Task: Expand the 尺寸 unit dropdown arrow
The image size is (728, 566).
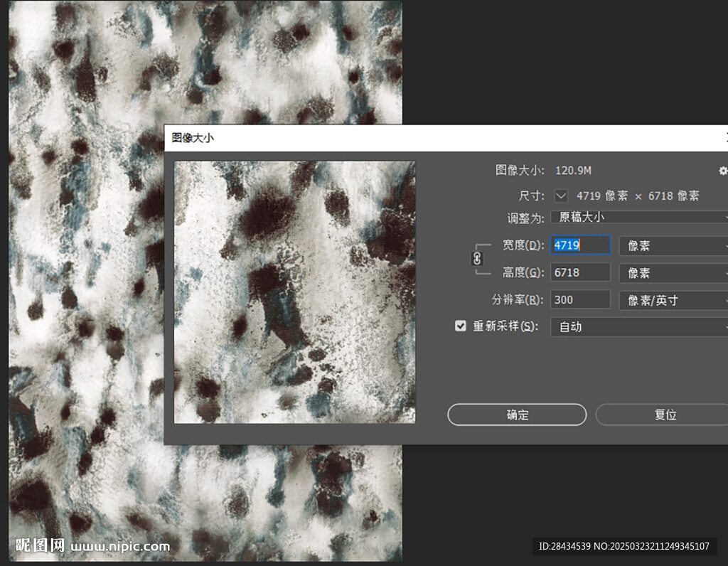Action: tap(561, 196)
